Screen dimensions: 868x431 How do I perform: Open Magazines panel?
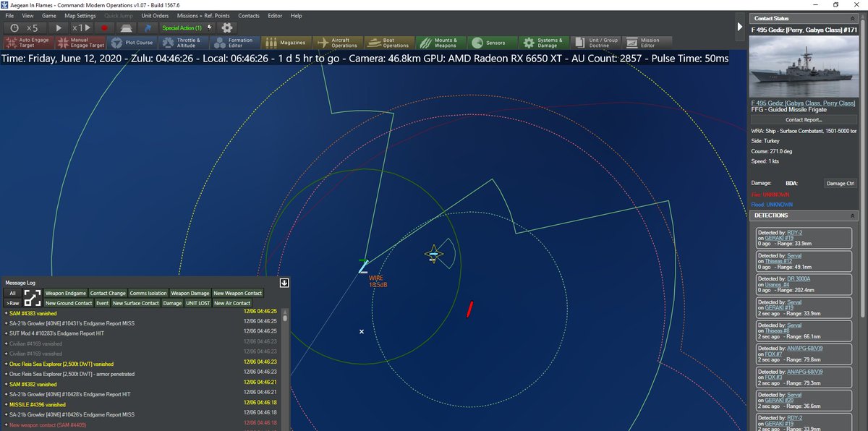coord(285,43)
